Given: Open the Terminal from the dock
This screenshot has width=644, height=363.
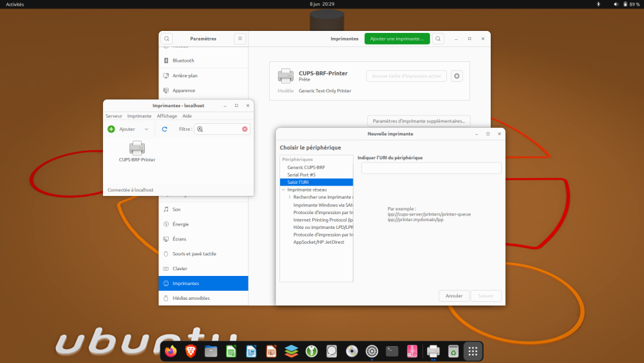Looking at the screenshot, I should click(x=392, y=351).
